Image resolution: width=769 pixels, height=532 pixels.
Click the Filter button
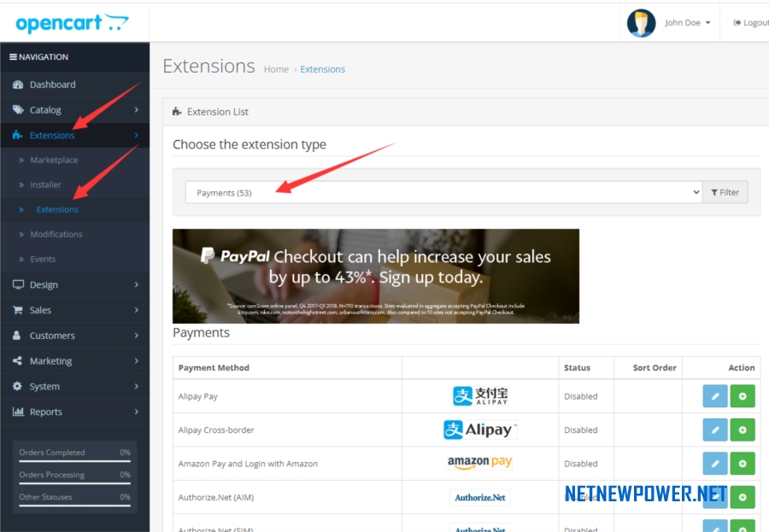[725, 192]
